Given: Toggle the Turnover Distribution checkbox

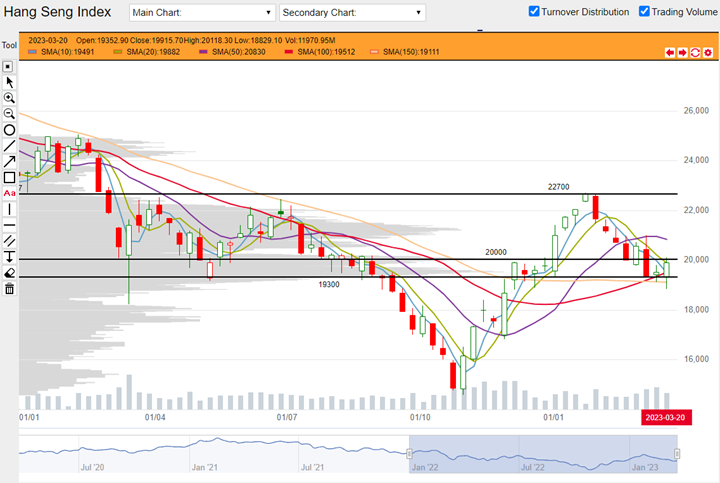Looking at the screenshot, I should pyautogui.click(x=534, y=11).
